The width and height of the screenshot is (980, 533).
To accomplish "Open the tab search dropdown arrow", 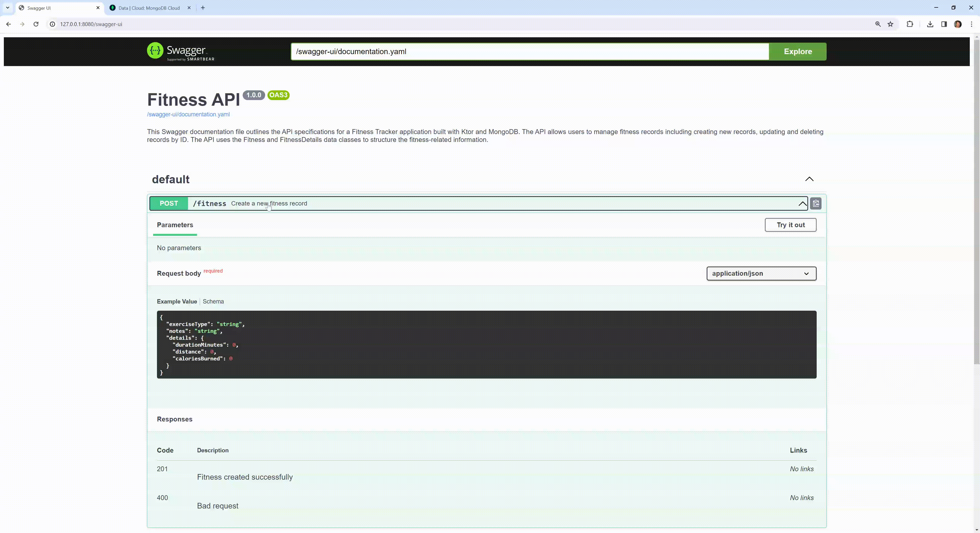I will 8,8.
